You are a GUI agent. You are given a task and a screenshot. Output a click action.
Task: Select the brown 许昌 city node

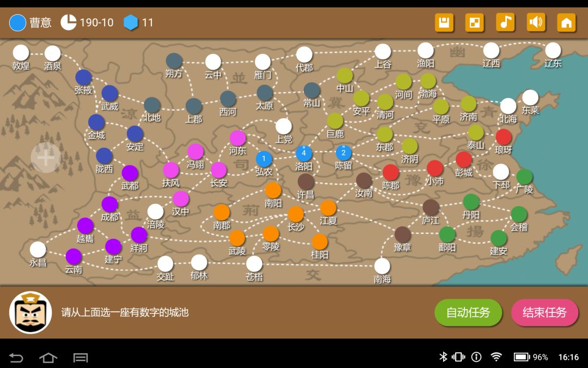coord(306,182)
